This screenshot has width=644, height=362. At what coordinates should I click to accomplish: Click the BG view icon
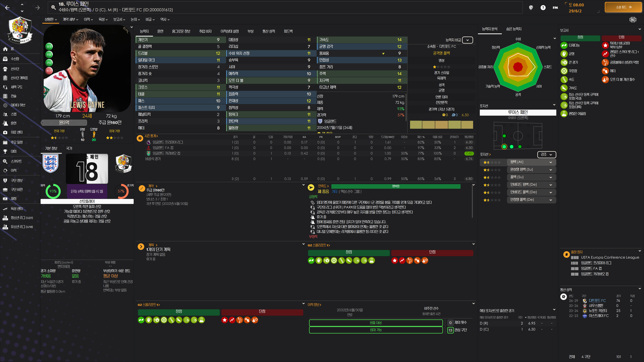point(633,19)
